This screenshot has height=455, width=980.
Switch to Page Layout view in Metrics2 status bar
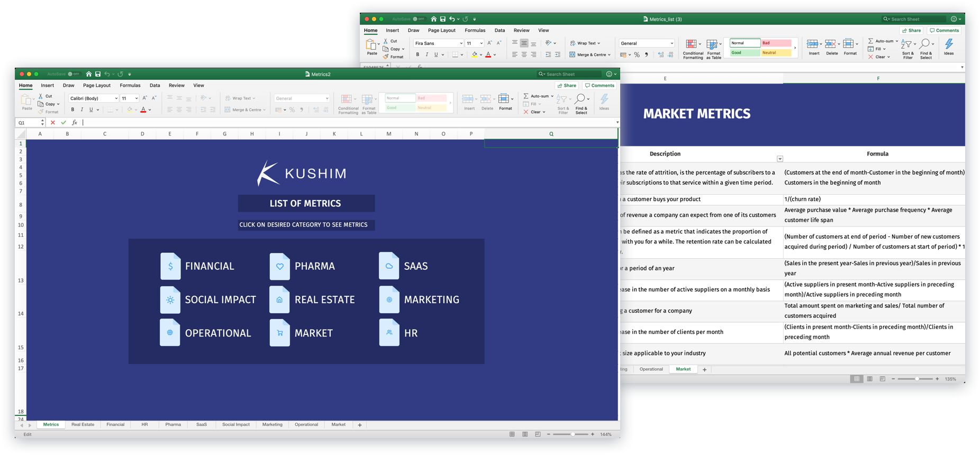click(525, 434)
